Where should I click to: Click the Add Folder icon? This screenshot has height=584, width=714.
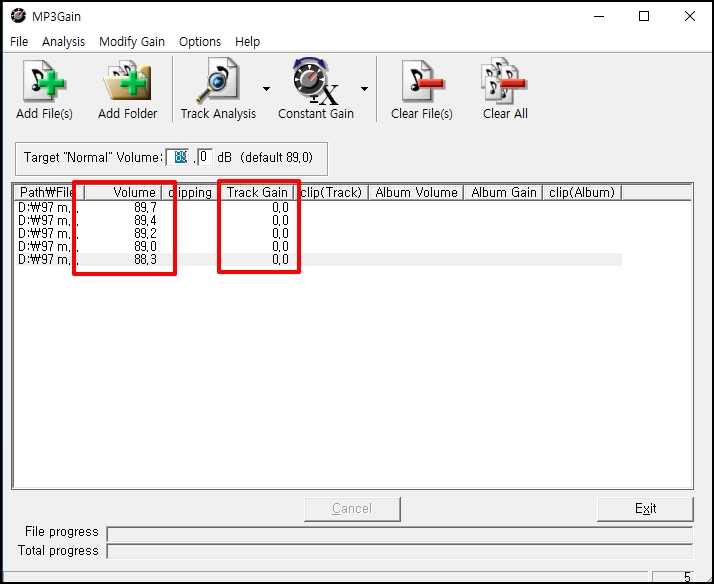tap(127, 81)
